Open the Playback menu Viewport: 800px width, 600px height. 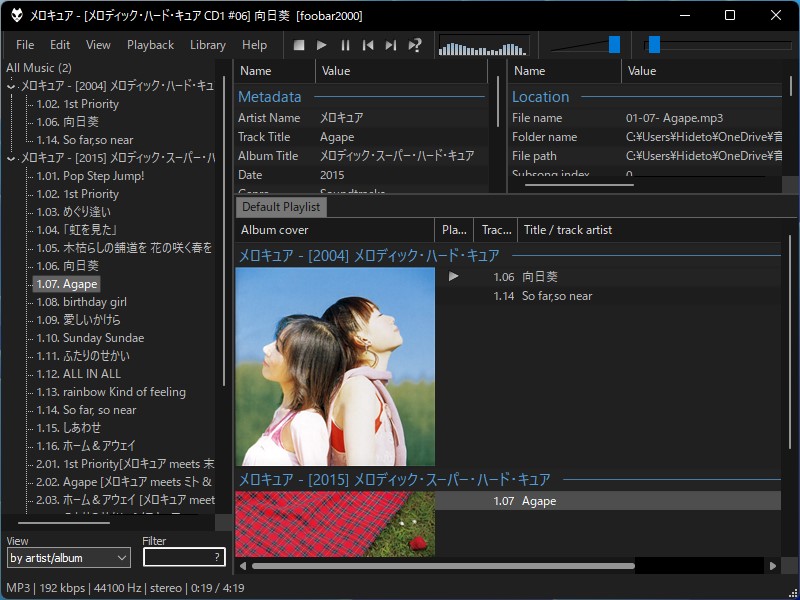150,45
